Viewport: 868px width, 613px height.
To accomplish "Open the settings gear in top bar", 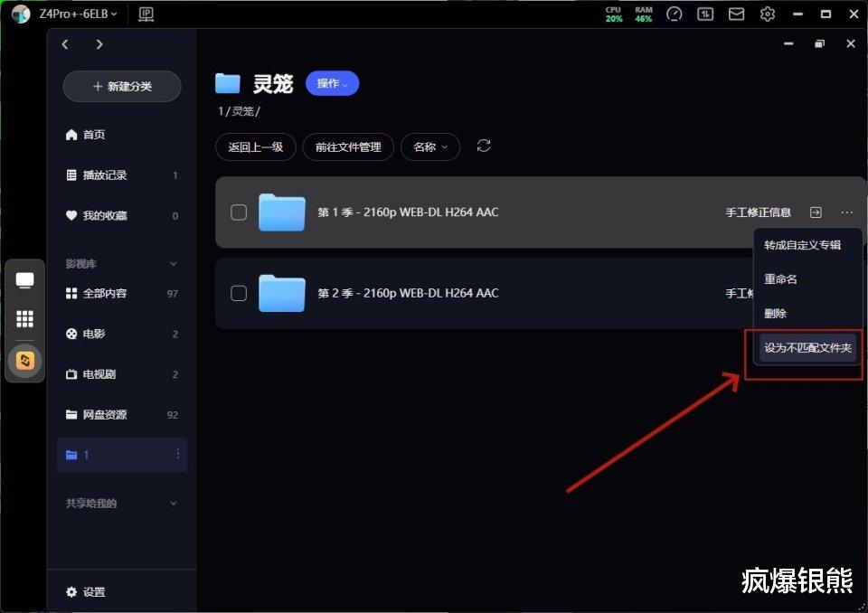I will (768, 14).
